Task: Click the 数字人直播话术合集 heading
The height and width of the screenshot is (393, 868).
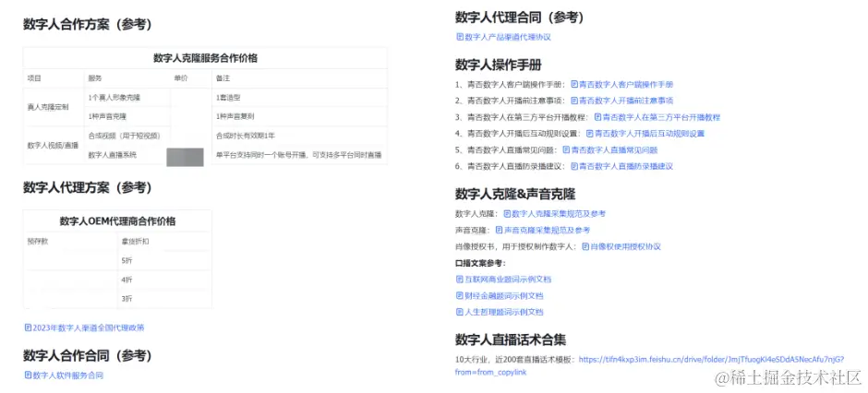Action: coord(511,339)
